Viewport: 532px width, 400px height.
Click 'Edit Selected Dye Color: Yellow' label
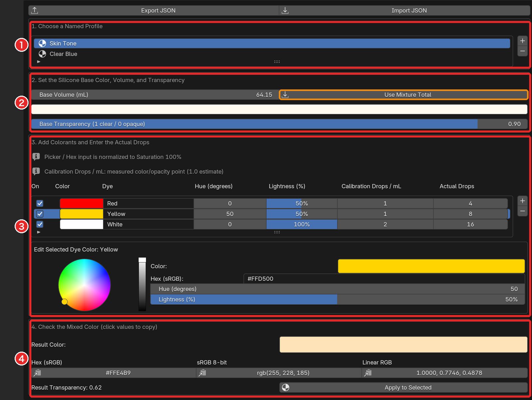coord(76,250)
